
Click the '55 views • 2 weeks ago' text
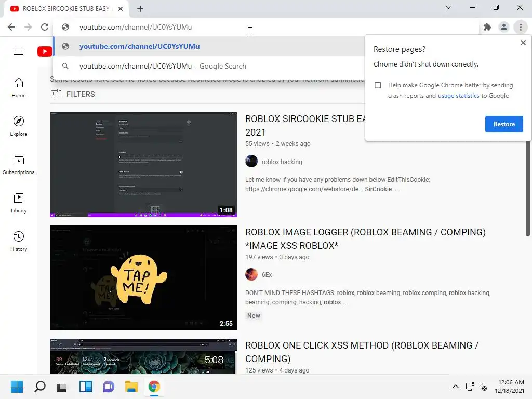coord(278,144)
